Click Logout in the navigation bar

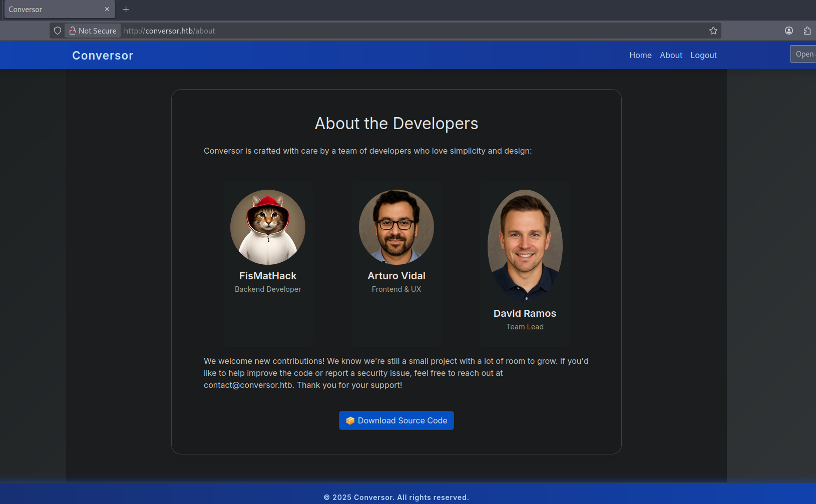[703, 55]
